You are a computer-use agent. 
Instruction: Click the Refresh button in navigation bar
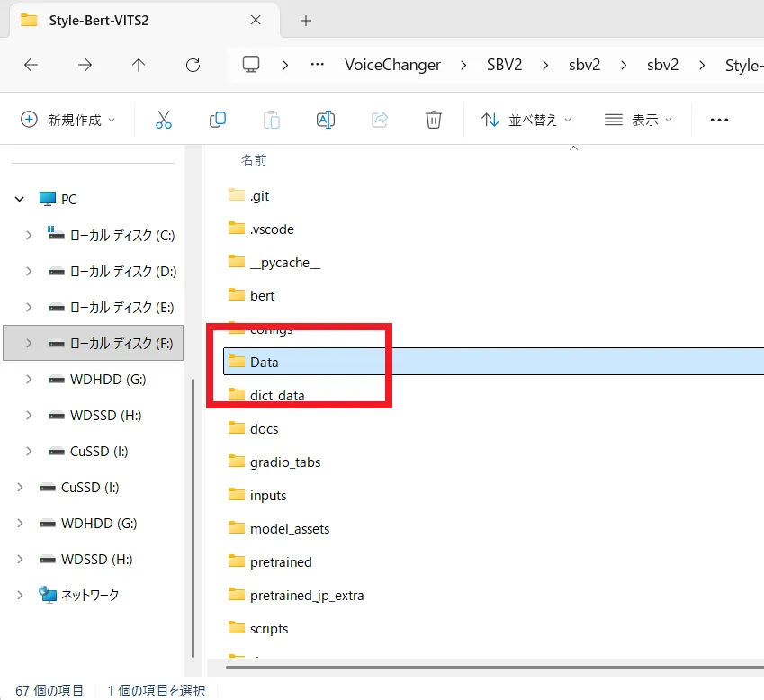(193, 65)
